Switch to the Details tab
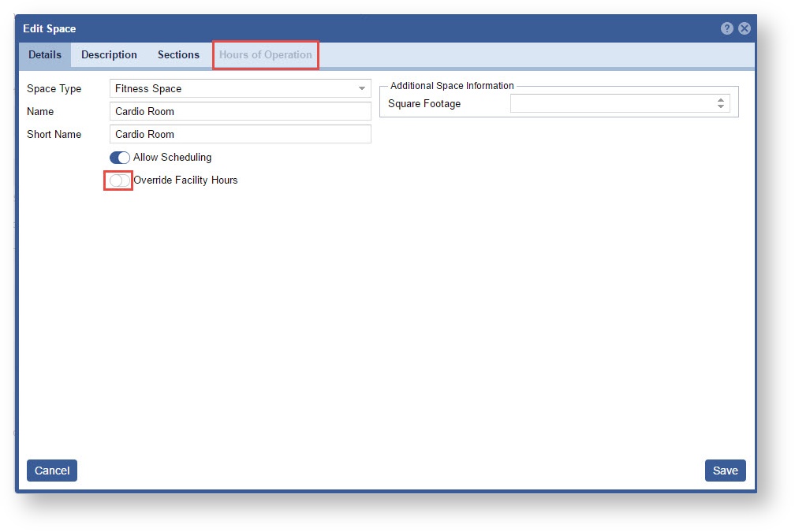This screenshot has width=795, height=532. point(45,55)
